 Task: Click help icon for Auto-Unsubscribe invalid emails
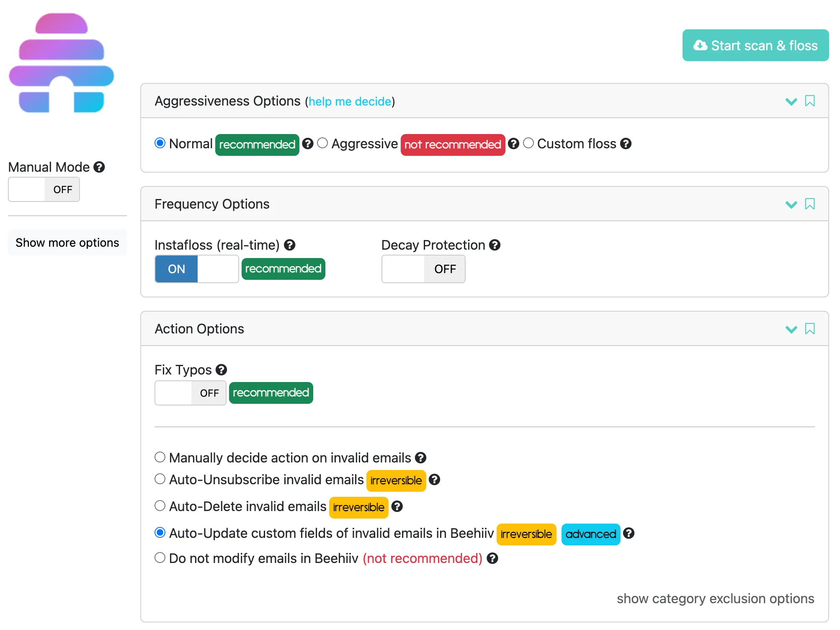tap(435, 480)
